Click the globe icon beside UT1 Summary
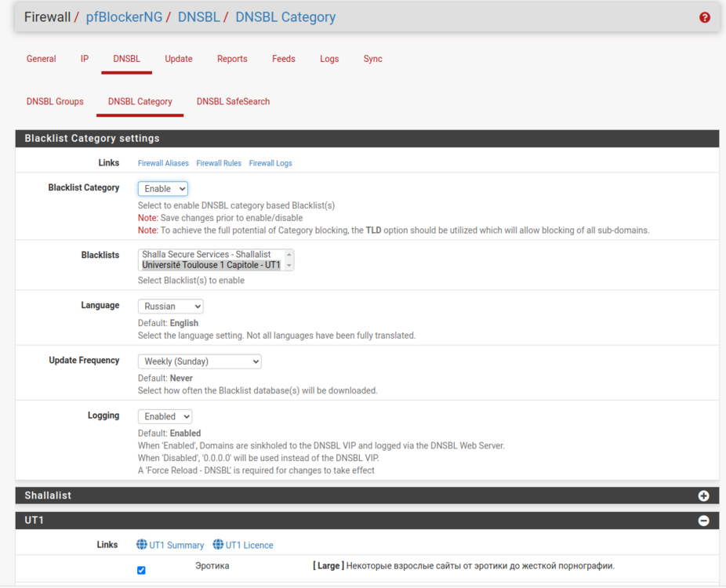The height and width of the screenshot is (588, 726). (x=142, y=545)
